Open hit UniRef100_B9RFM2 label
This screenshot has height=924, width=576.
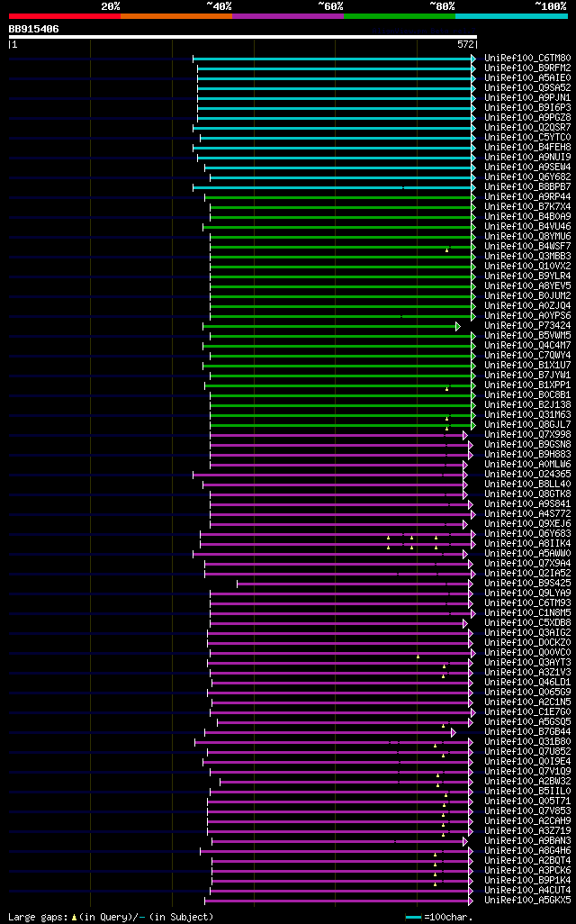pos(527,68)
